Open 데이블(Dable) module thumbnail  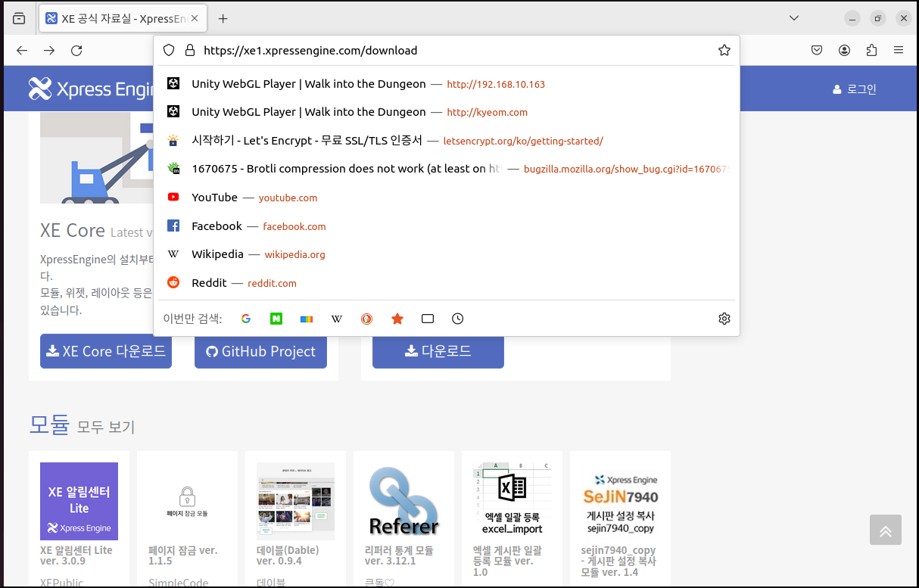coord(295,501)
